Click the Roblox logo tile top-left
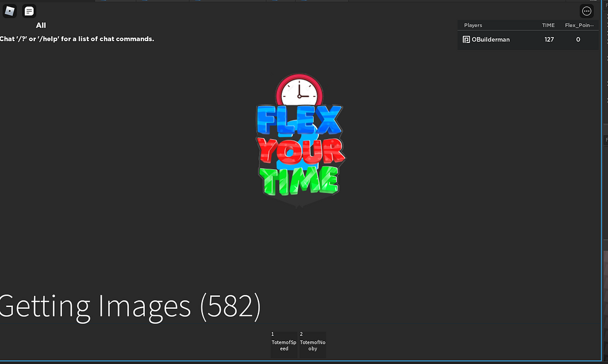The height and width of the screenshot is (364, 608). pos(9,11)
